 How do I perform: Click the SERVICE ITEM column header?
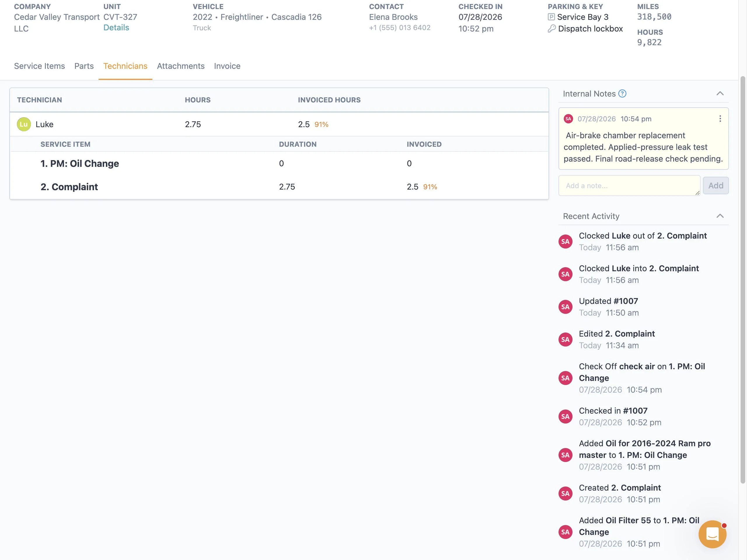pos(65,144)
